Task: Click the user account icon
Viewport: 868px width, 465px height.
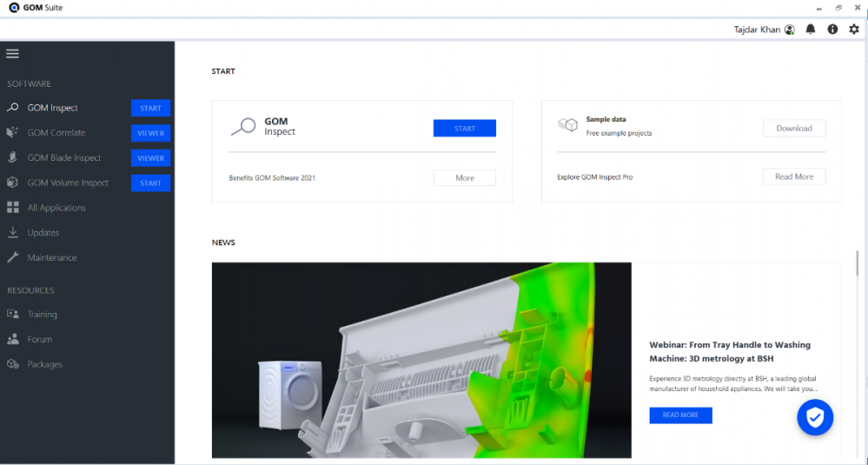Action: click(x=789, y=30)
